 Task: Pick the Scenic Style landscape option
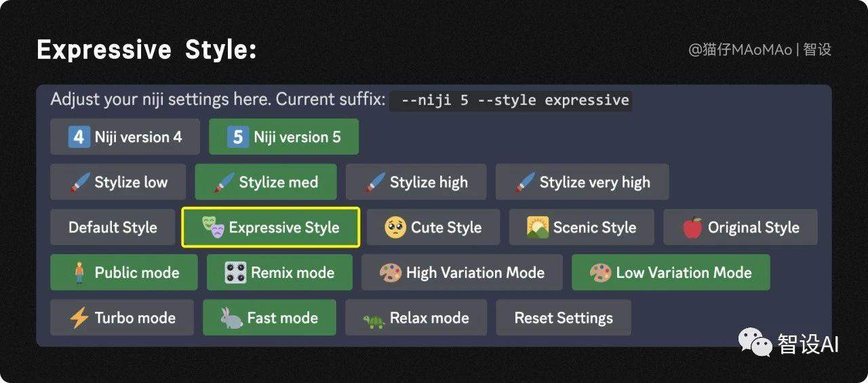pyautogui.click(x=582, y=227)
